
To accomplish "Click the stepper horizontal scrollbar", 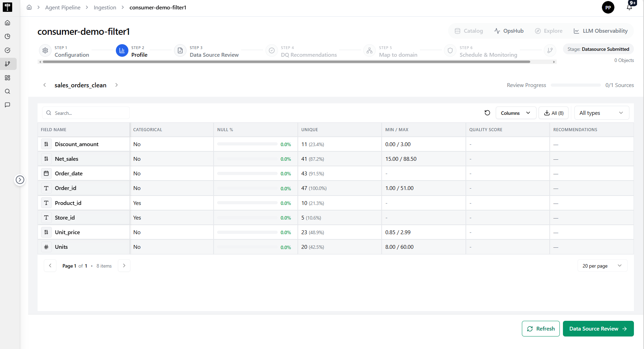I will (286, 62).
